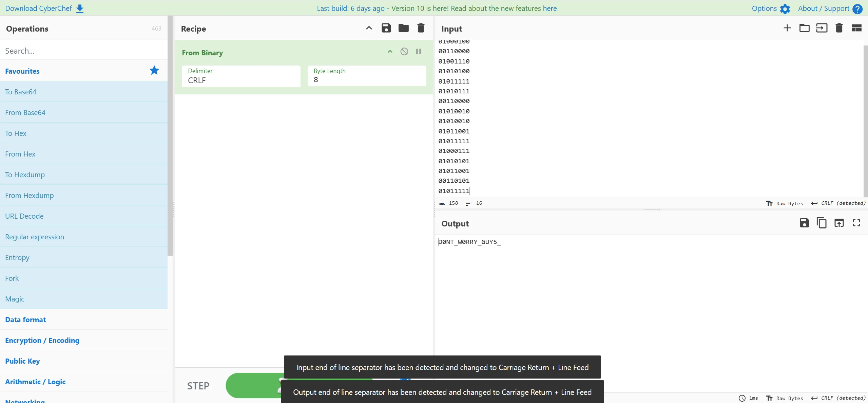Disable the From Binary operation
The image size is (868, 403).
click(x=404, y=52)
